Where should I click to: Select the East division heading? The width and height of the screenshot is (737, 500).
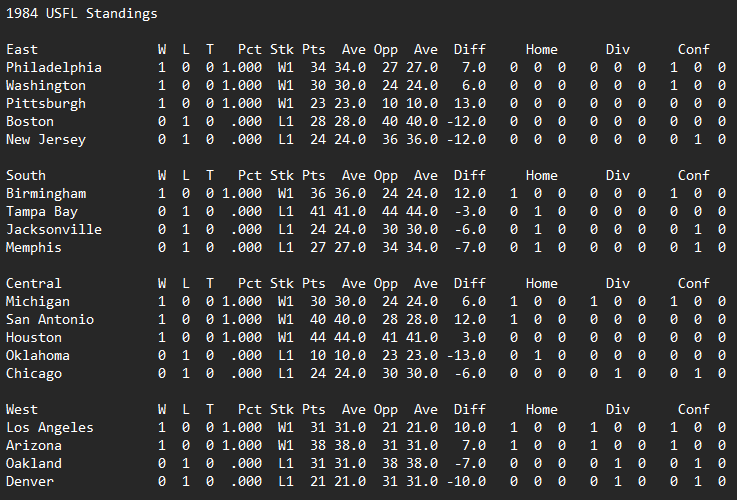[x=22, y=50]
